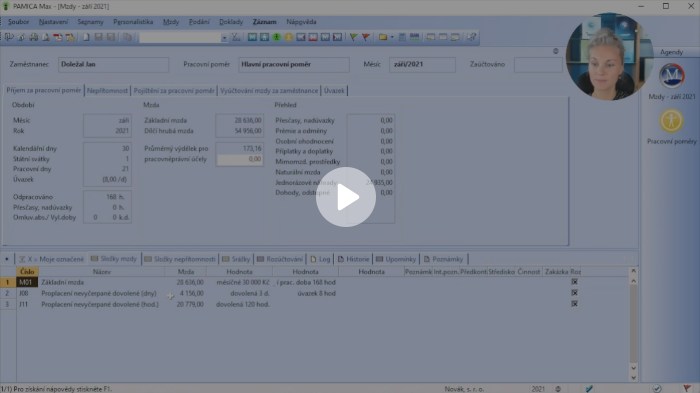700x393 pixels.
Task: Expand the toolbar search combo box dropdown
Action: tap(224, 38)
